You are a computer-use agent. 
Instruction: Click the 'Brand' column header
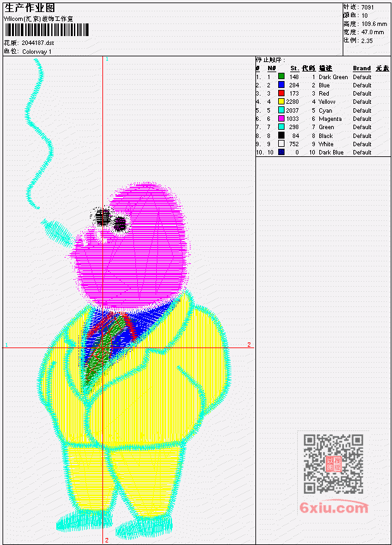(362, 68)
